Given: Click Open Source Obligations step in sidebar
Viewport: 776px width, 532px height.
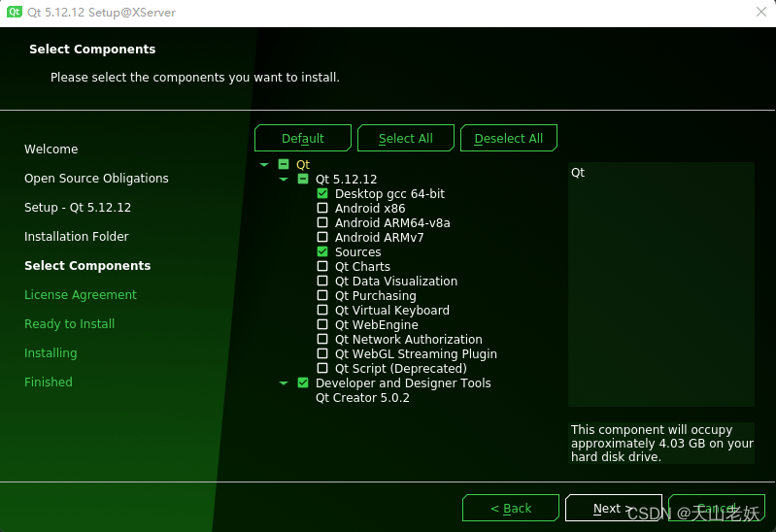Looking at the screenshot, I should pyautogui.click(x=96, y=179).
